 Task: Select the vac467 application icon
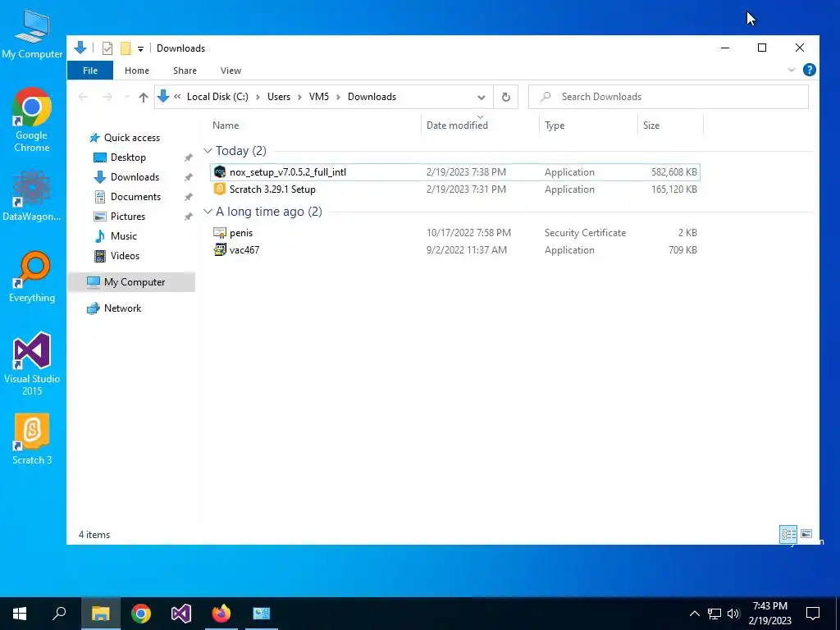coord(220,249)
